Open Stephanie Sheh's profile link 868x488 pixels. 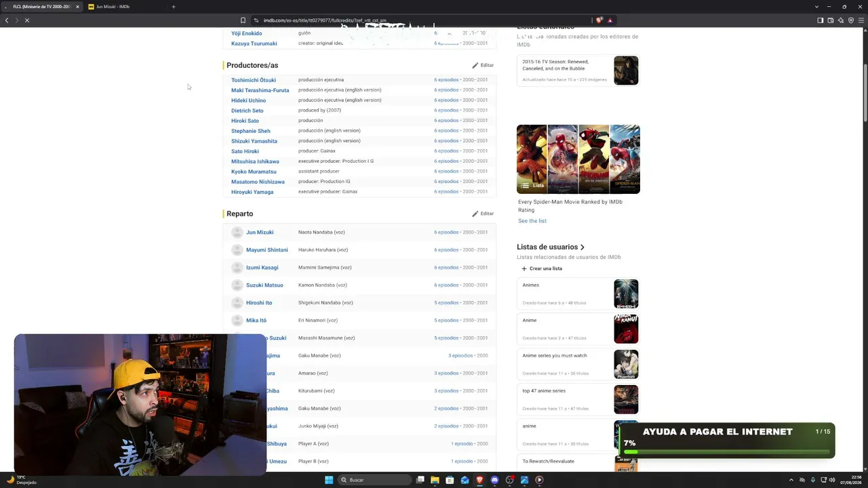pos(250,131)
